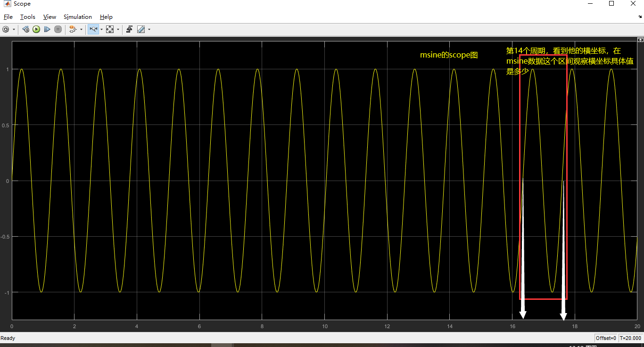Image resolution: width=644 pixels, height=347 pixels.
Task: Click the Scale Axes Limits icon
Action: [110, 29]
